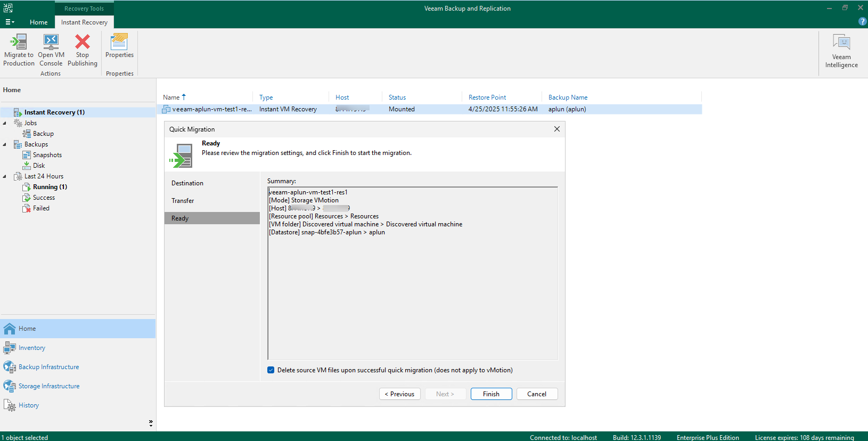This screenshot has height=441, width=868.
Task: Click the Veeam app icon in title bar
Action: pyautogui.click(x=8, y=8)
